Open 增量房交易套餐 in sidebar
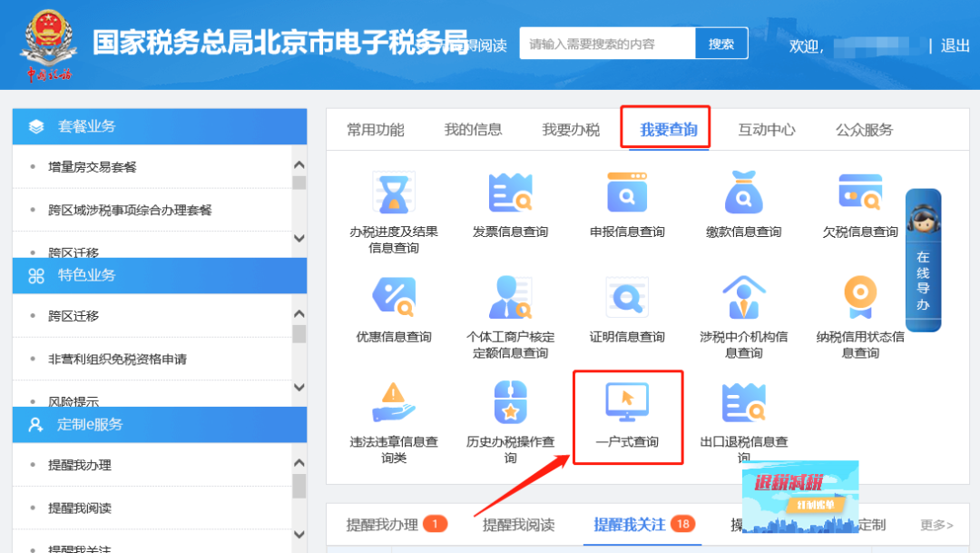 coord(92,167)
